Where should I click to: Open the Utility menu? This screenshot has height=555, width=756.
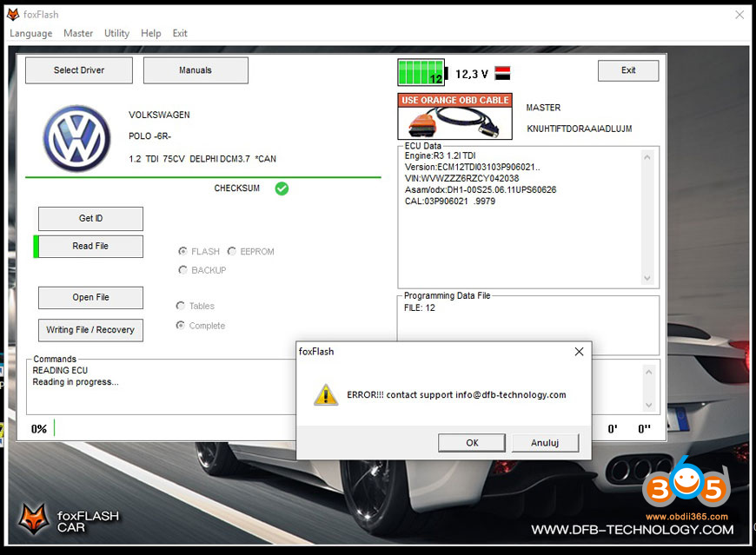(x=116, y=33)
